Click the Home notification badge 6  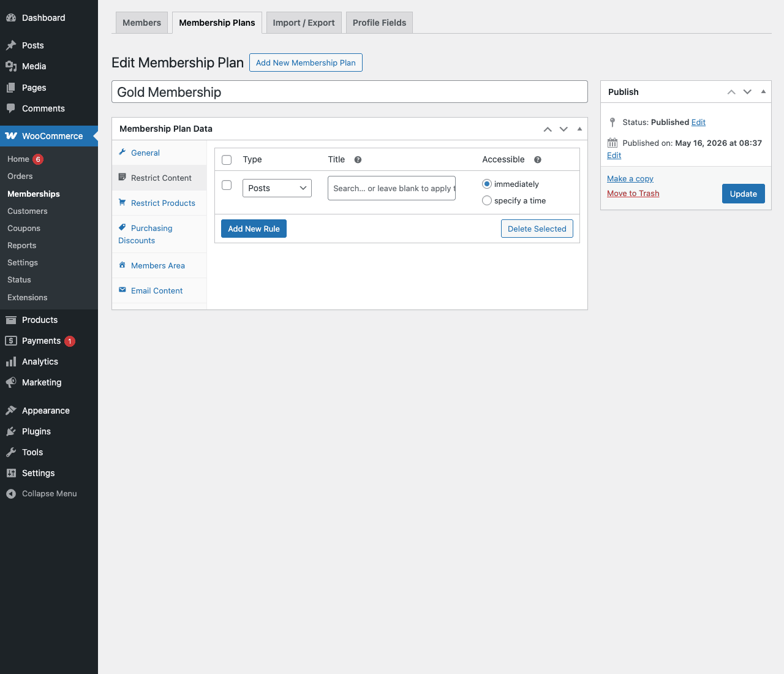tap(38, 159)
